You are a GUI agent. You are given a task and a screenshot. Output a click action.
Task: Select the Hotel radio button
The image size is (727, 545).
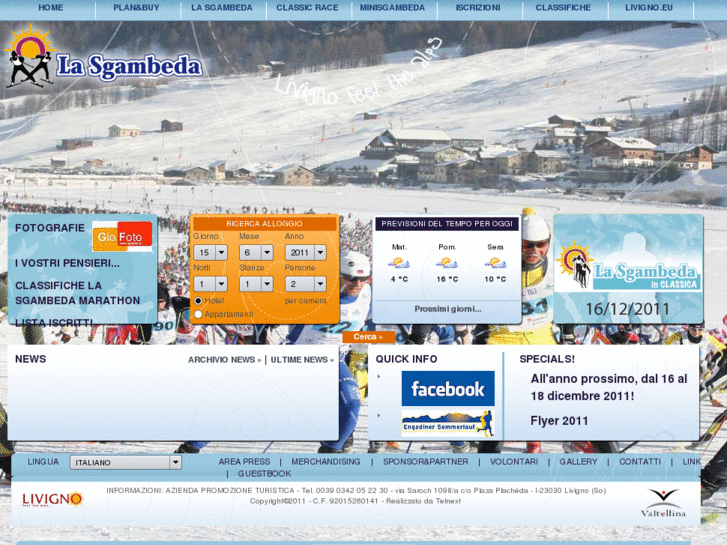pos(198,301)
